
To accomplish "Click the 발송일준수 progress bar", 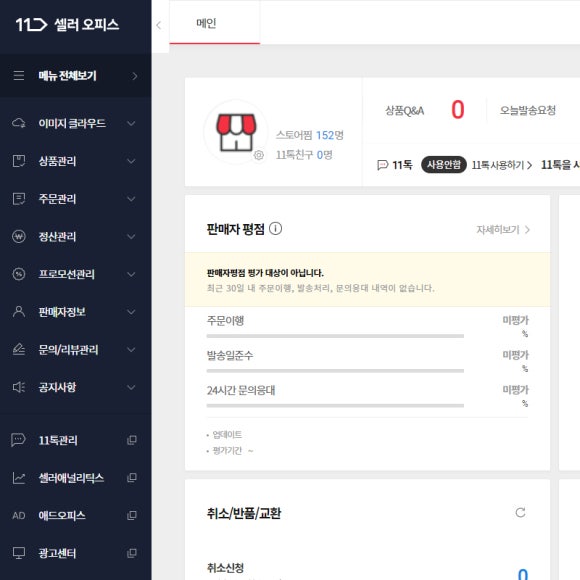I will coord(335,371).
